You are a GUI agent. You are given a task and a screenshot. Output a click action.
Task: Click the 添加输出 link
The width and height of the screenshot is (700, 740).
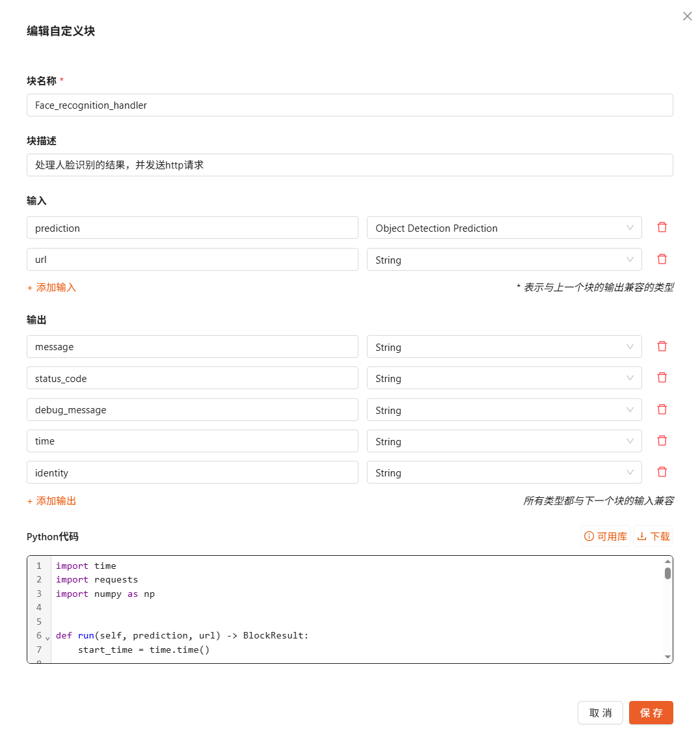point(52,501)
